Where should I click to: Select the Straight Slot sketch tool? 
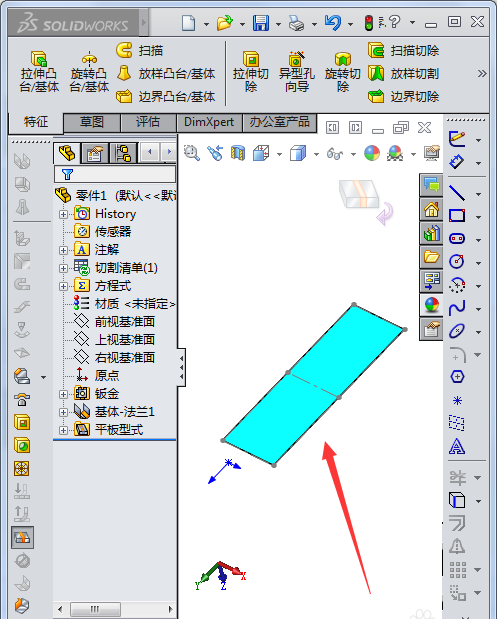457,238
